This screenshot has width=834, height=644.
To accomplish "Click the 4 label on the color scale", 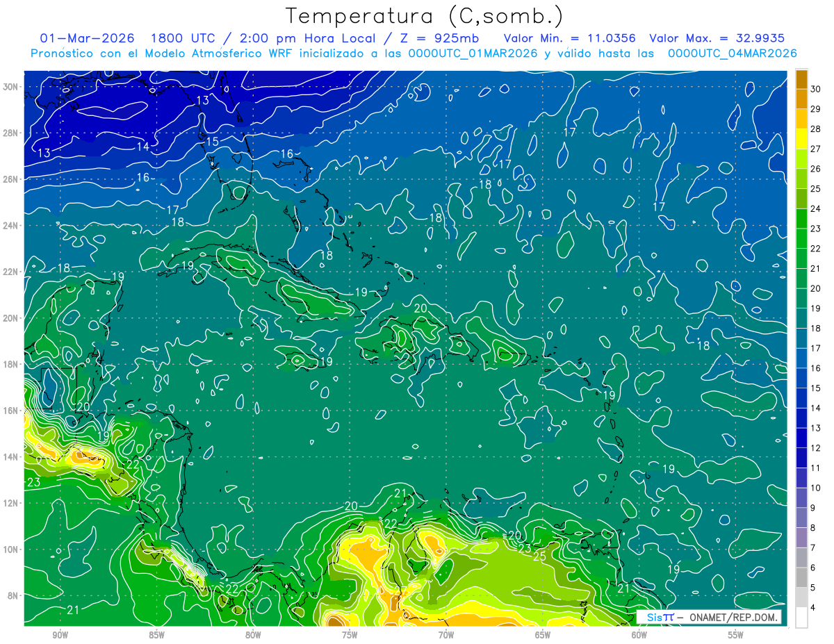I will pyautogui.click(x=814, y=609).
